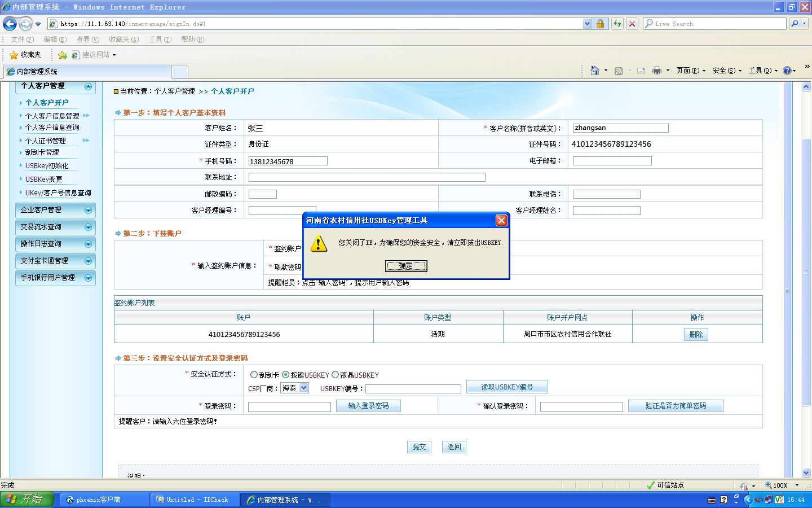This screenshot has width=812, height=508.
Task: Click the Live Search magnifier icon
Action: (x=795, y=24)
